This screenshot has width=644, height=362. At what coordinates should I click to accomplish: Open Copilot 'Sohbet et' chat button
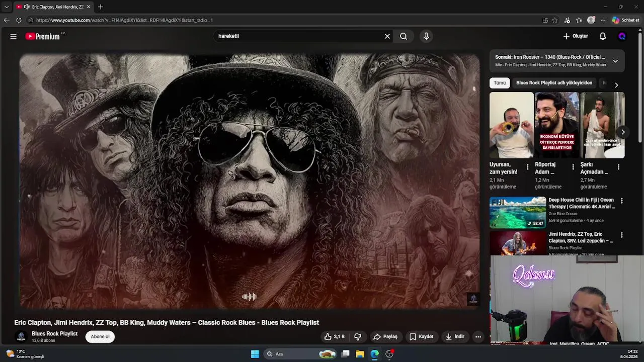626,20
